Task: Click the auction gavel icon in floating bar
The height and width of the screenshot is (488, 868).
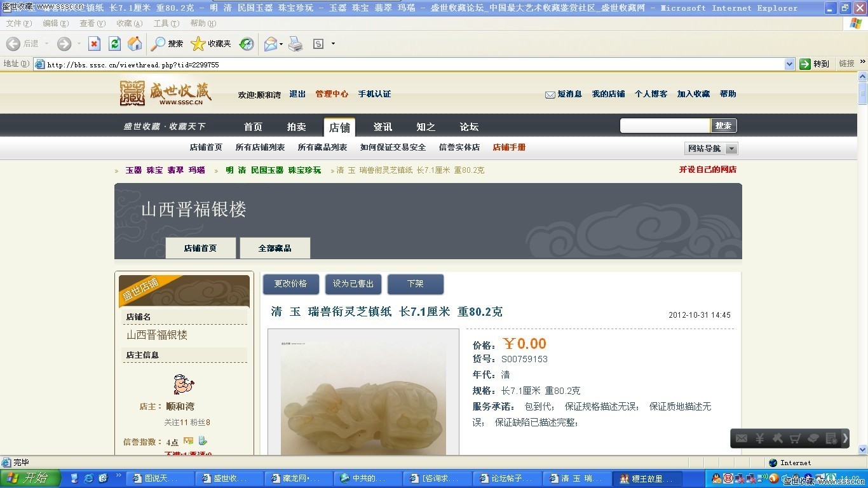Action: 777,438
